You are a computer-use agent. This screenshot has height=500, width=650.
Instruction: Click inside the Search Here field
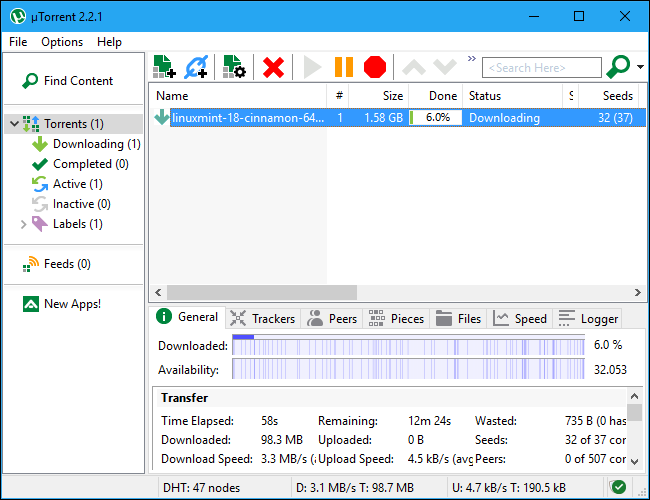(x=541, y=68)
